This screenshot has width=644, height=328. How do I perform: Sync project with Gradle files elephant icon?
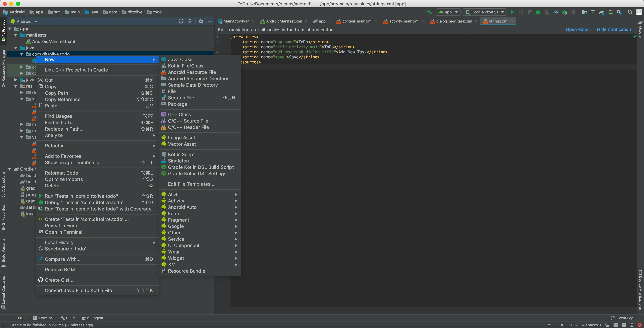tap(602, 12)
